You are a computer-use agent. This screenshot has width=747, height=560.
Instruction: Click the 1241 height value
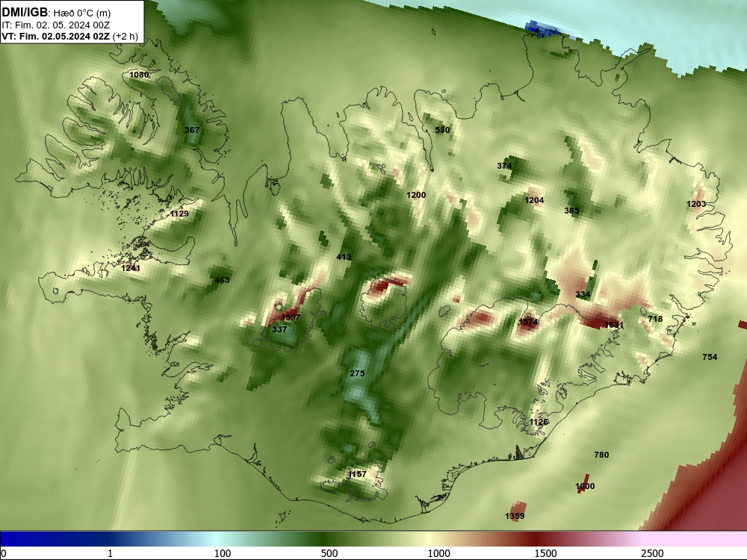tap(131, 269)
